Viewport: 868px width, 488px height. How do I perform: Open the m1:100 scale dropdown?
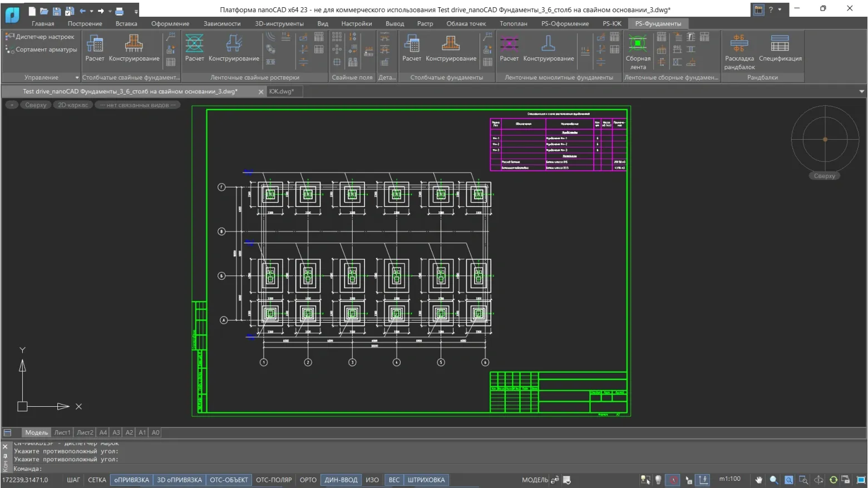[x=729, y=479]
